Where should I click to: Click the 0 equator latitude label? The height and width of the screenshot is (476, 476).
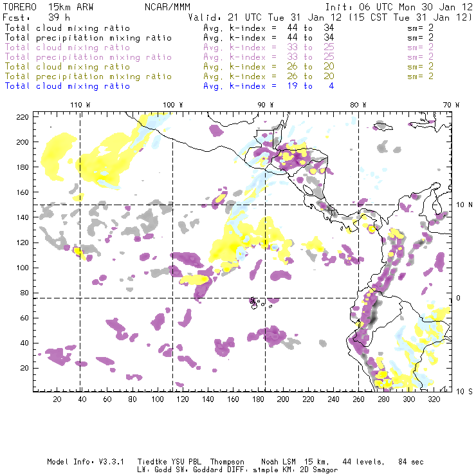(x=459, y=298)
